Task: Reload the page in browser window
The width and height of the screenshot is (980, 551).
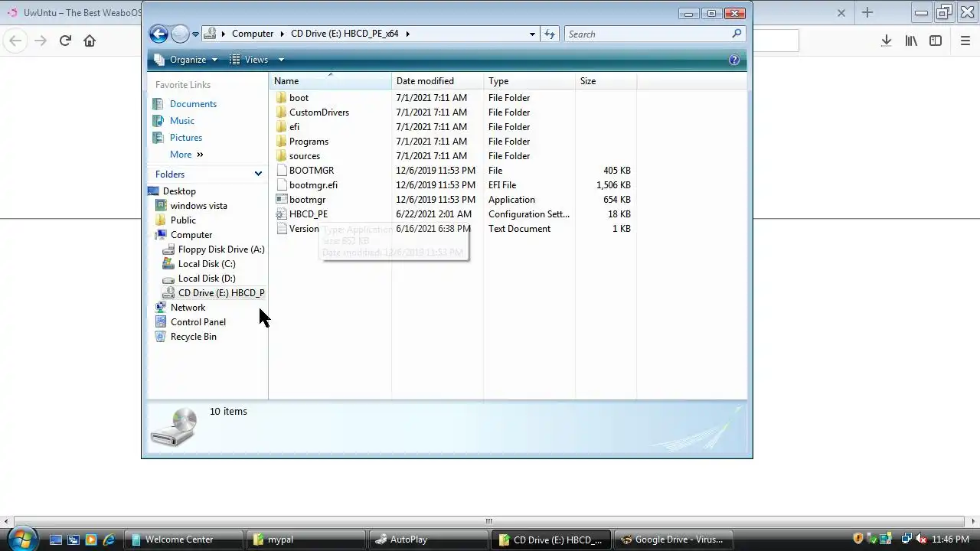Action: tap(65, 41)
